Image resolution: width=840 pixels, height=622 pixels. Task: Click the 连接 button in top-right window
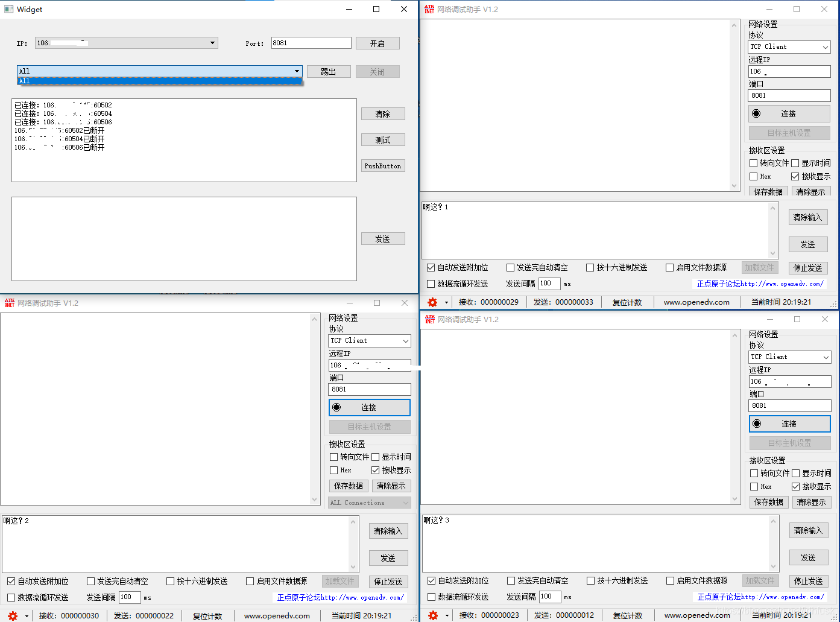pos(789,113)
